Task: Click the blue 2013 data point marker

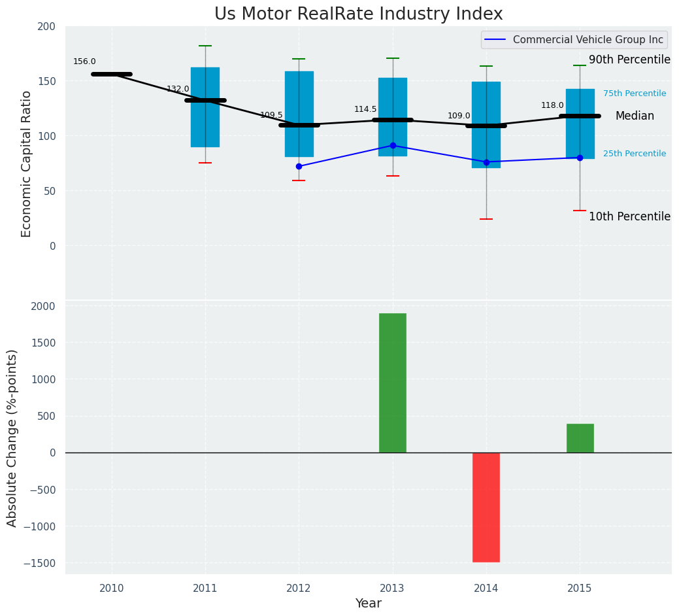Action: point(393,145)
